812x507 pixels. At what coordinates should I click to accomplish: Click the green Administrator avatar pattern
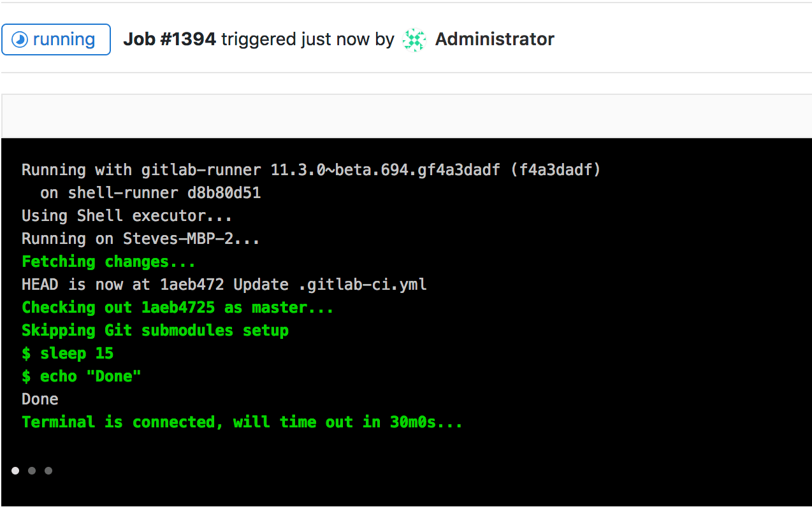[x=414, y=39]
